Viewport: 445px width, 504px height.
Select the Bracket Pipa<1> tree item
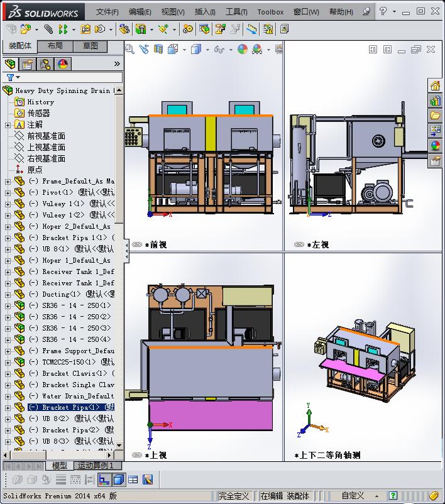coord(71,408)
